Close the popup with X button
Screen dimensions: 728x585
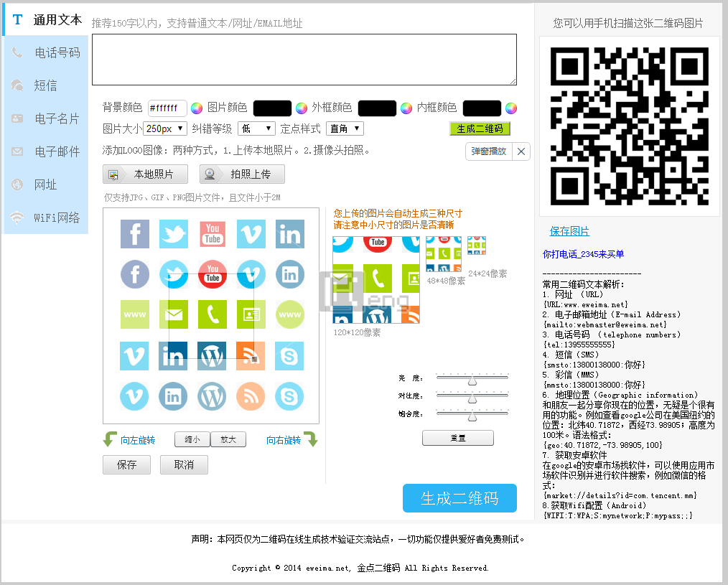pyautogui.click(x=521, y=151)
